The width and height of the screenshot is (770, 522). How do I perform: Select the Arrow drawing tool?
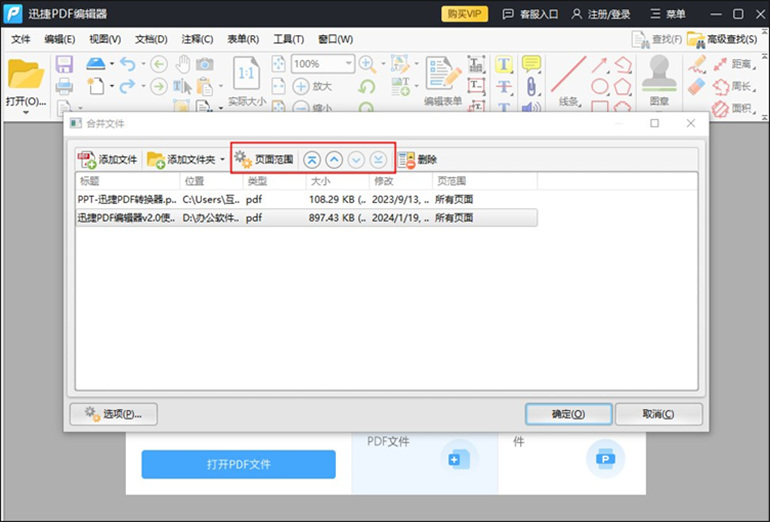click(600, 64)
